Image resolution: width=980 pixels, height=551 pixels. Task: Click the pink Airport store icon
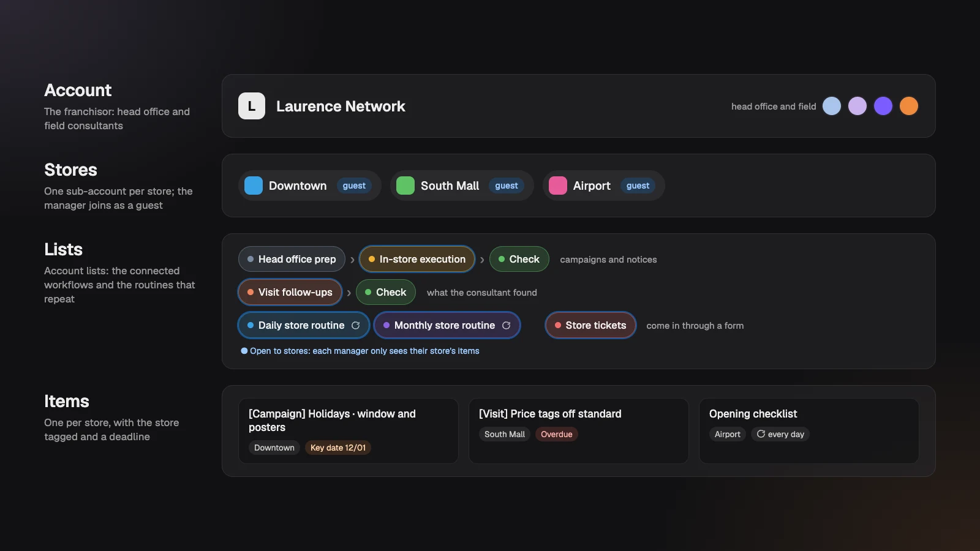click(x=558, y=186)
